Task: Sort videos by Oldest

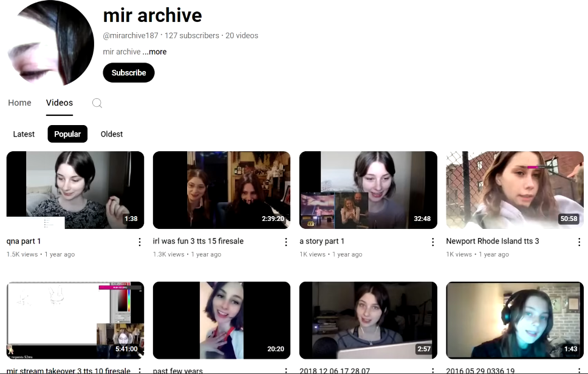Action: tap(112, 134)
